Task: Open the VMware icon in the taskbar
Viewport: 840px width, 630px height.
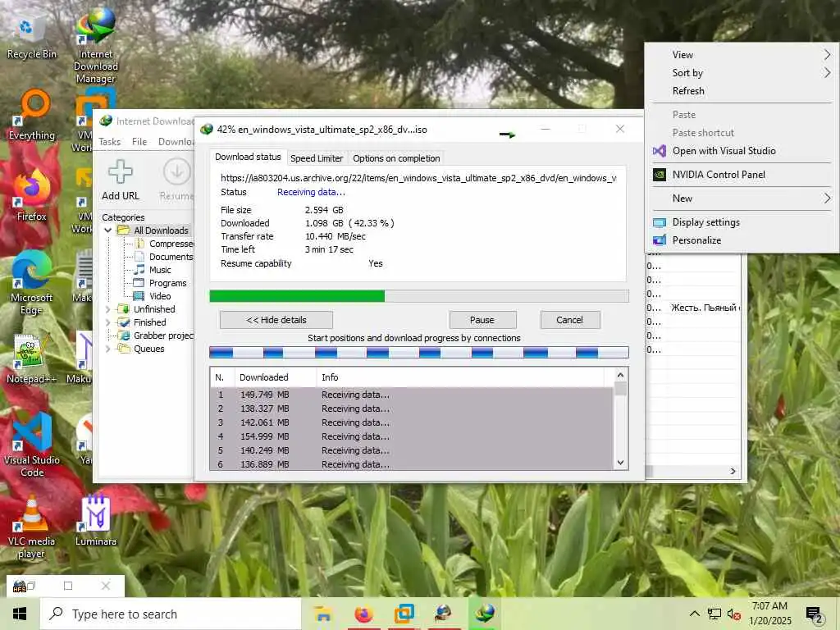Action: (404, 614)
